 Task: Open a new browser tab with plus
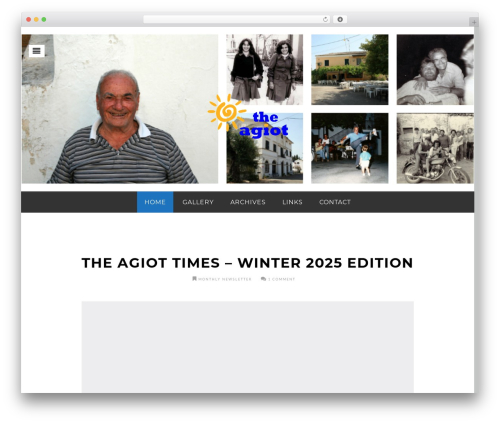474,22
